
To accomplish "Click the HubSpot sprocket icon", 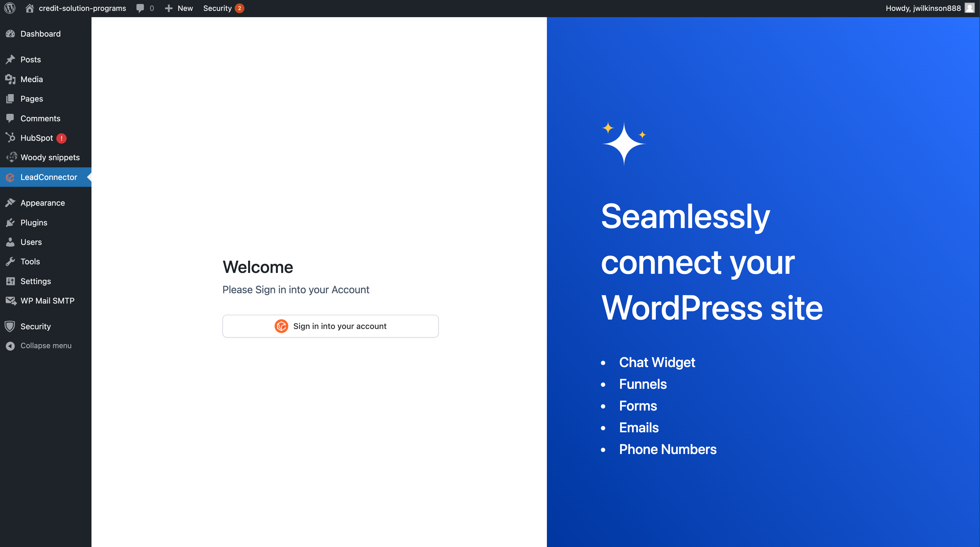I will pos(10,138).
